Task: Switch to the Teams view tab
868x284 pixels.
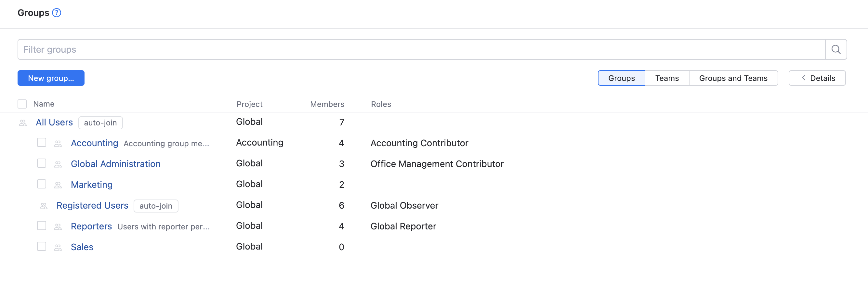Action: [666, 78]
